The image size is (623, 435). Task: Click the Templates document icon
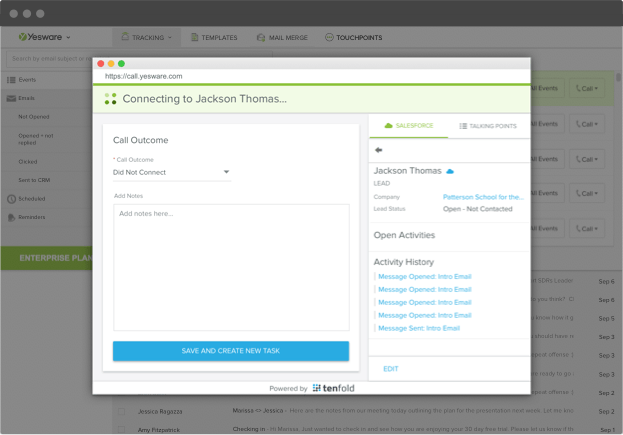[x=195, y=37]
